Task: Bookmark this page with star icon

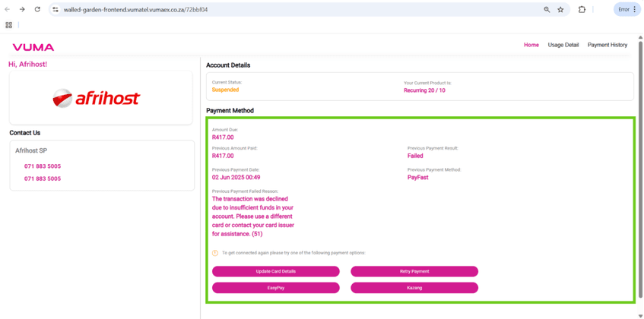Action: [561, 10]
